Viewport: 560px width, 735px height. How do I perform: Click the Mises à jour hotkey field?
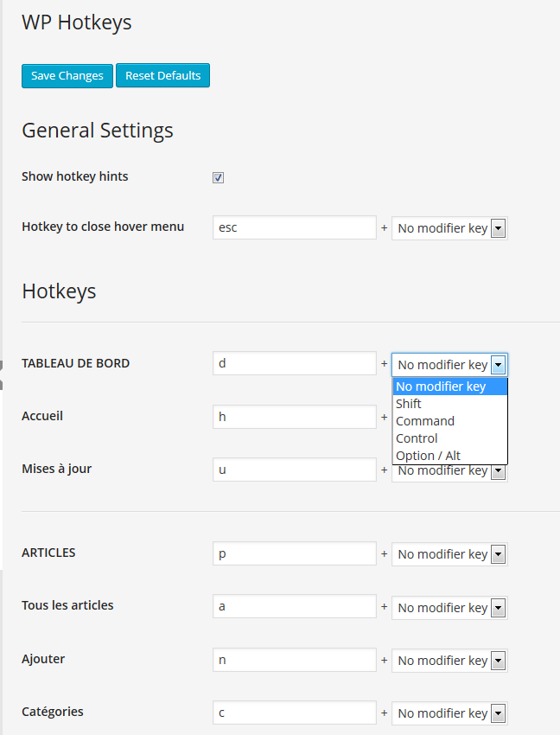(295, 470)
